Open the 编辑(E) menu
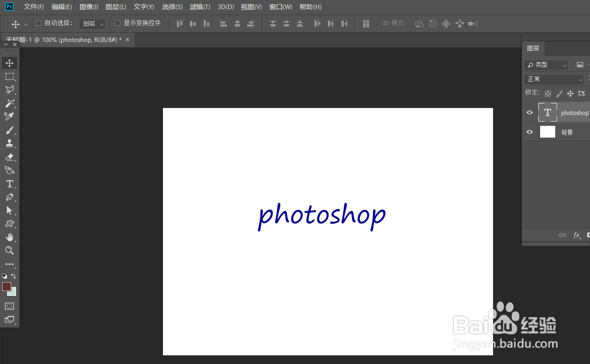The image size is (590, 364). click(61, 7)
